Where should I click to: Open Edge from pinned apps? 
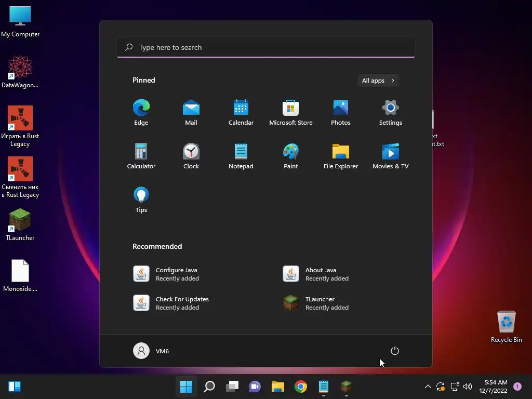141,112
